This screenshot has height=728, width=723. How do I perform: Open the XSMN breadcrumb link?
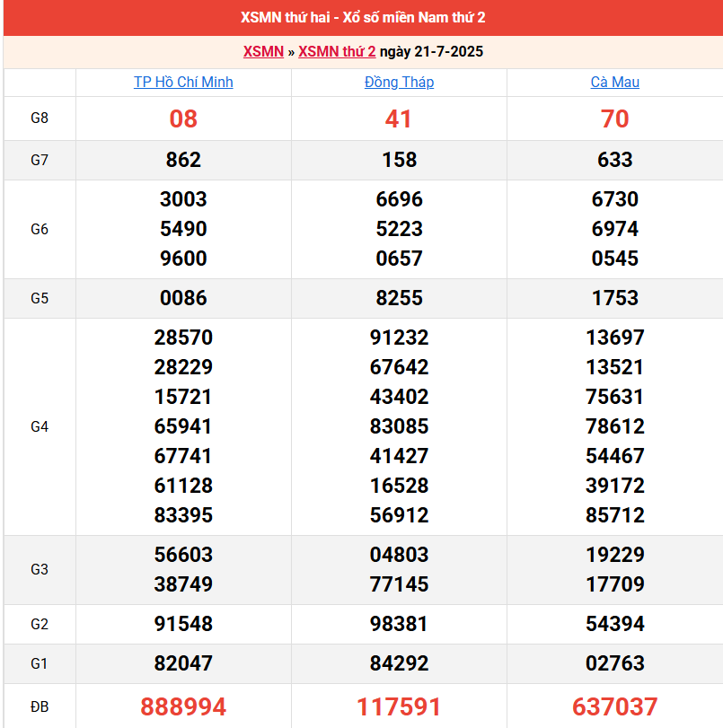(263, 51)
